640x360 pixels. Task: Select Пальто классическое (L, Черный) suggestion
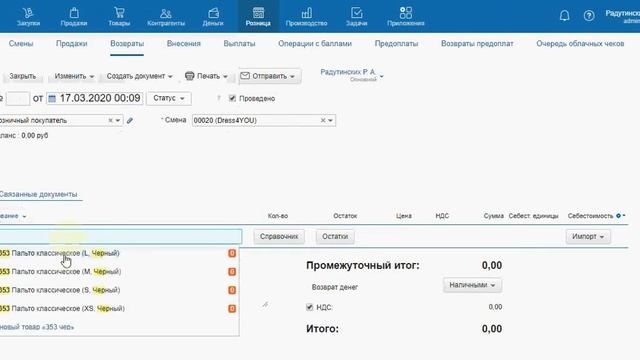tap(118, 253)
